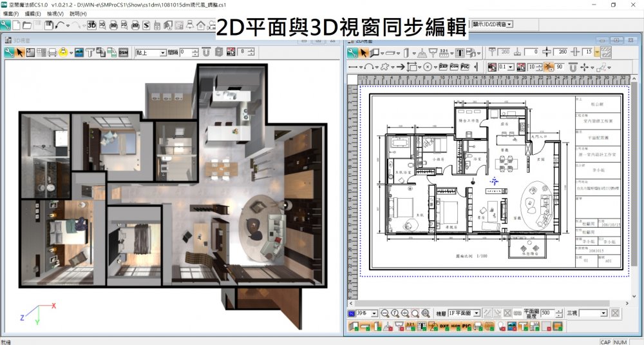The height and width of the screenshot is (345, 644).
Task: Select the arrow pointer tool in 3D window
Action: click(20, 52)
